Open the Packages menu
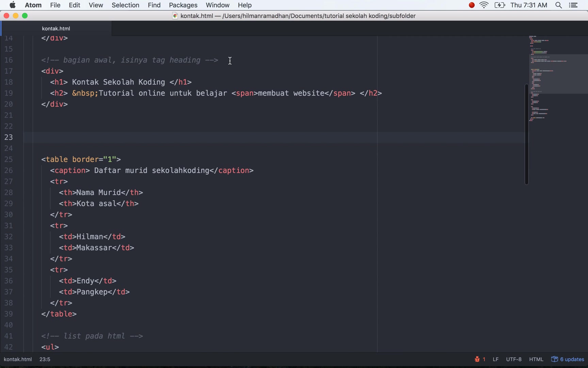Screen dimensions: 588x368 click(x=183, y=5)
